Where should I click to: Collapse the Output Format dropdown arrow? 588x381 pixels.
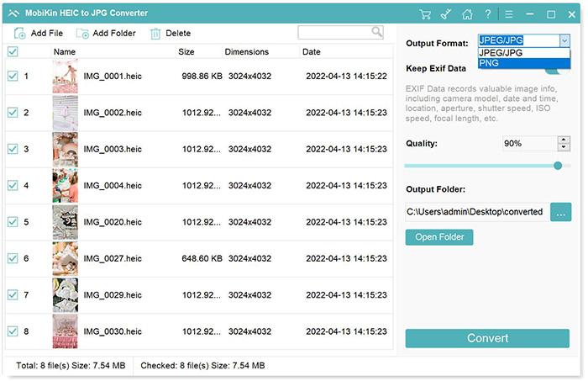pyautogui.click(x=564, y=41)
